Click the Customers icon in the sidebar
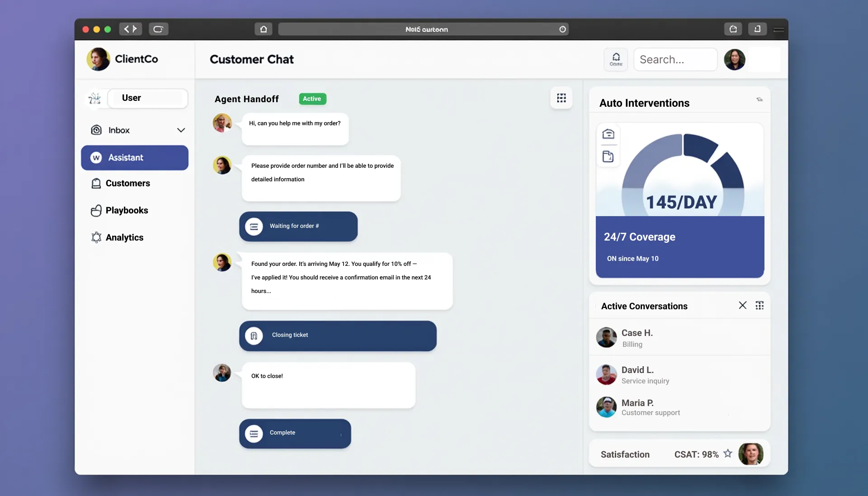This screenshot has height=496, width=868. [x=96, y=184]
